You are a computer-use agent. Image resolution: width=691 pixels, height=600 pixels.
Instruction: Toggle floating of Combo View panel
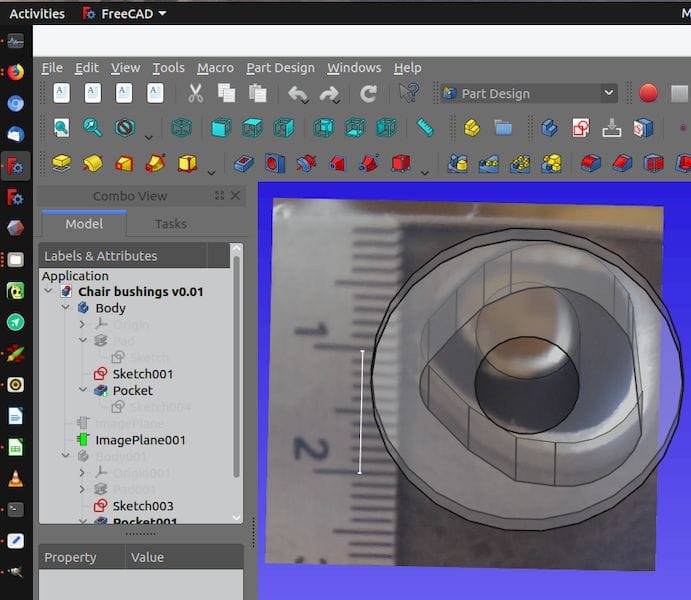pyautogui.click(x=219, y=196)
